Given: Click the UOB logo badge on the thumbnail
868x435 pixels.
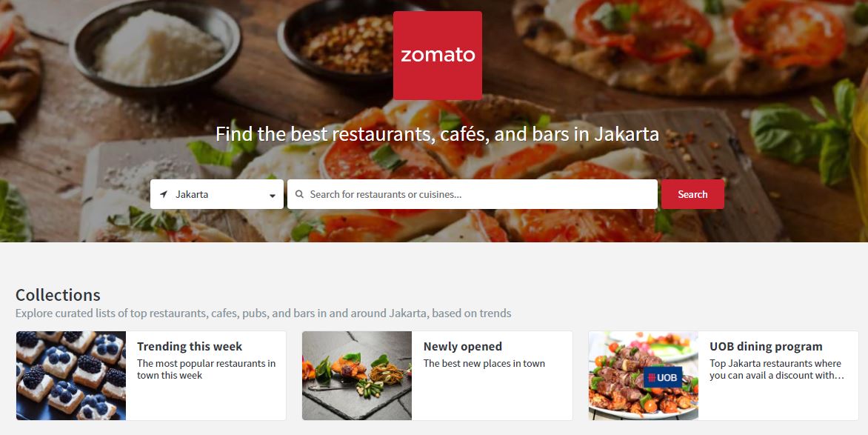Looking at the screenshot, I should point(663,377).
